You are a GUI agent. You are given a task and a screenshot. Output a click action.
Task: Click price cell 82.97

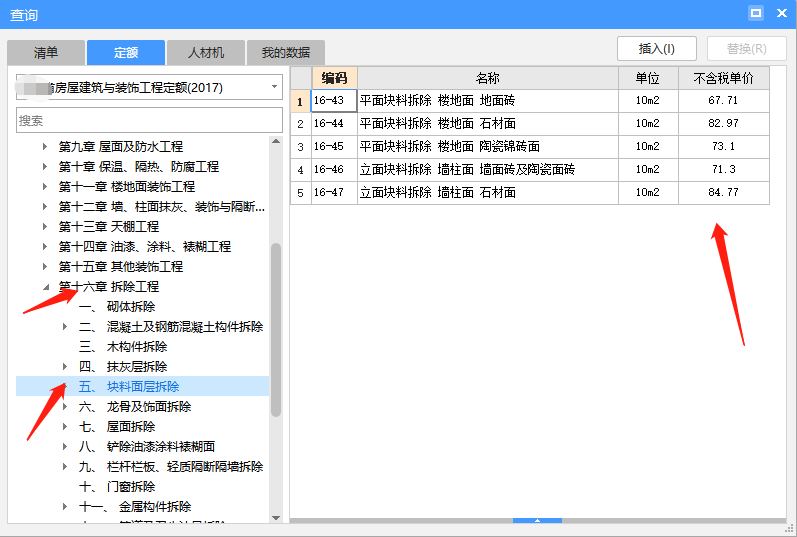[724, 124]
